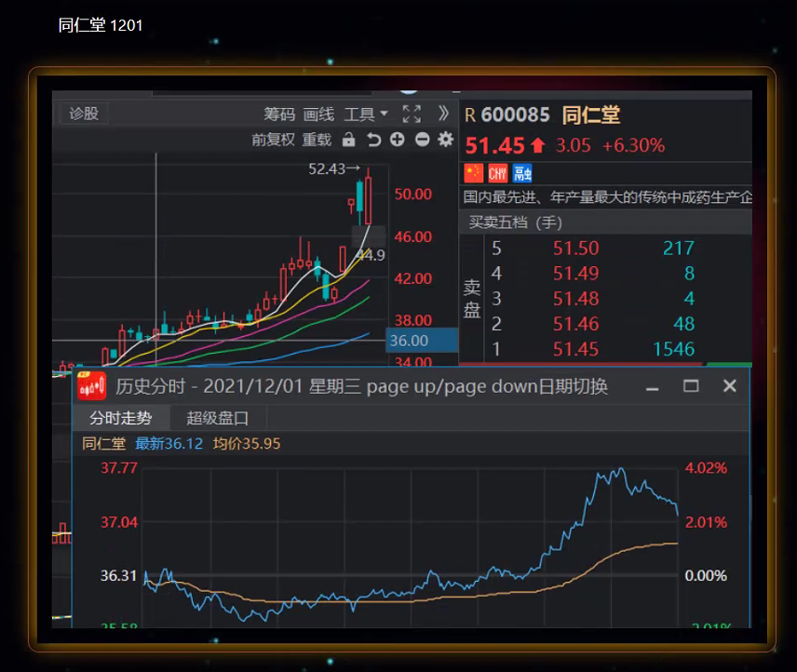Select the 画线 drawing line tool
The width and height of the screenshot is (797, 672).
[x=318, y=114]
